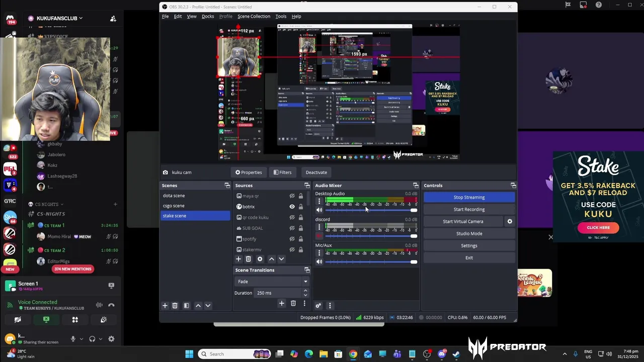The image size is (644, 362).
Task: Open Tools menu in OBS
Action: (x=281, y=17)
